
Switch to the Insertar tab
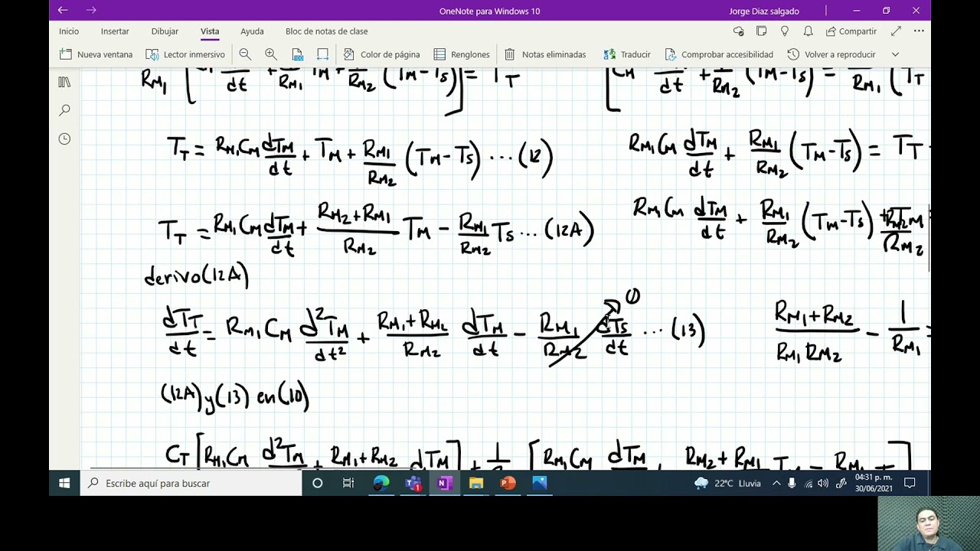115,31
